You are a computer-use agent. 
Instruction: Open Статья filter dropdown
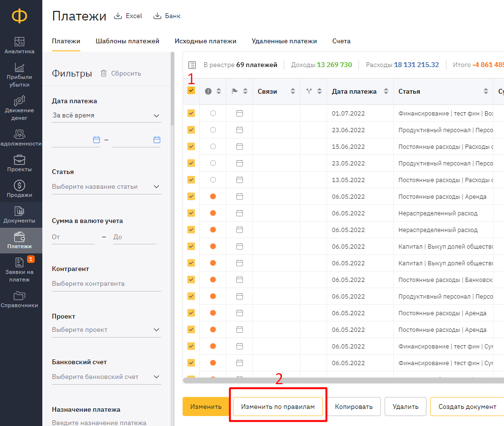point(107,187)
